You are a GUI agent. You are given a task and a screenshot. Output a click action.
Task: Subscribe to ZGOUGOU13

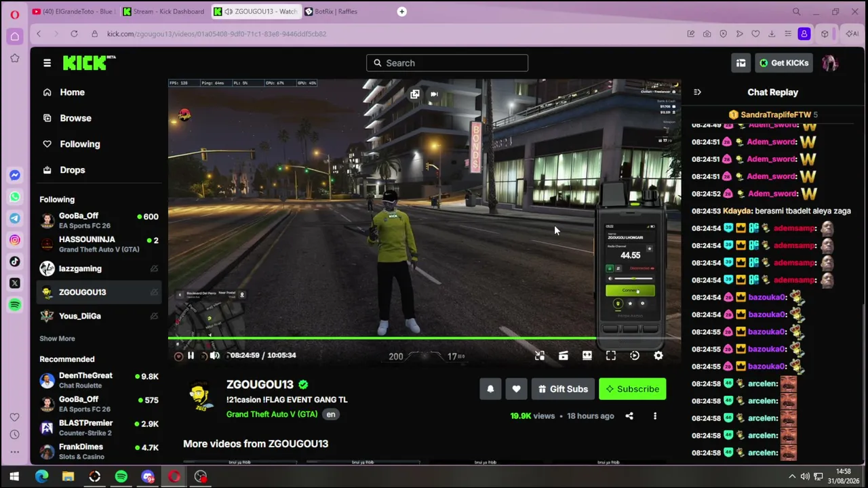coord(632,389)
